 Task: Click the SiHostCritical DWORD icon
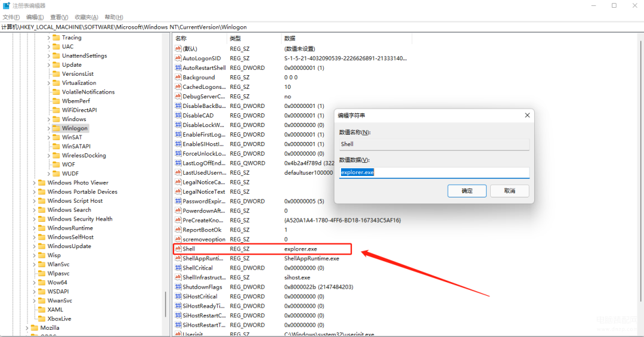[178, 296]
